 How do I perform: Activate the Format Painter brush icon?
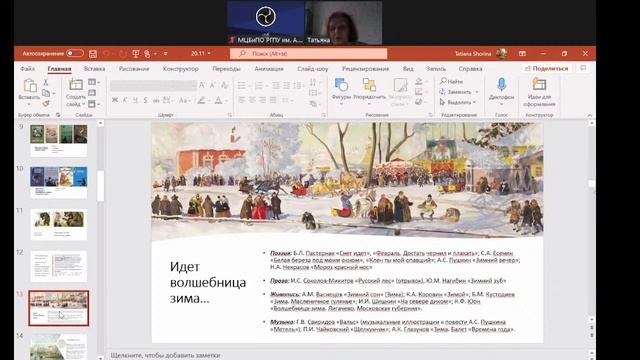[x=46, y=104]
